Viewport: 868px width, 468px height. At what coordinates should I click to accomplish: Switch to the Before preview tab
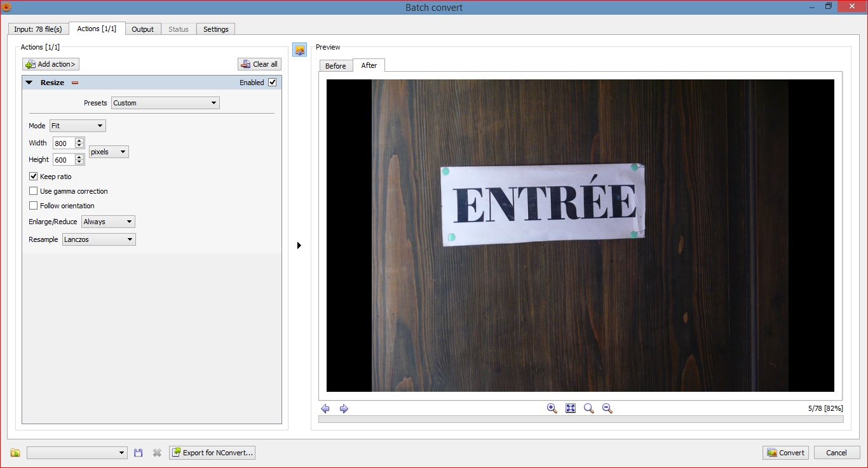(x=336, y=66)
